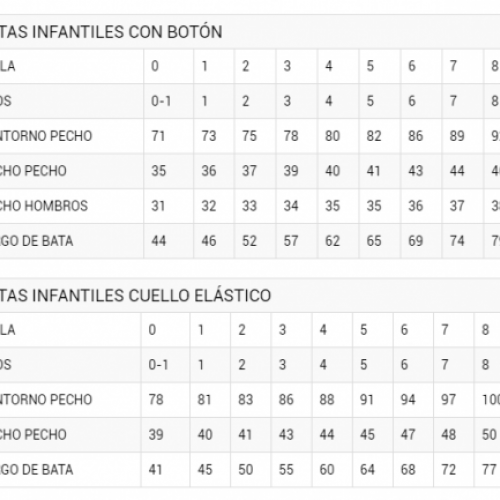Select value 57 in the upper table
The width and height of the screenshot is (500, 500).
[291, 241]
